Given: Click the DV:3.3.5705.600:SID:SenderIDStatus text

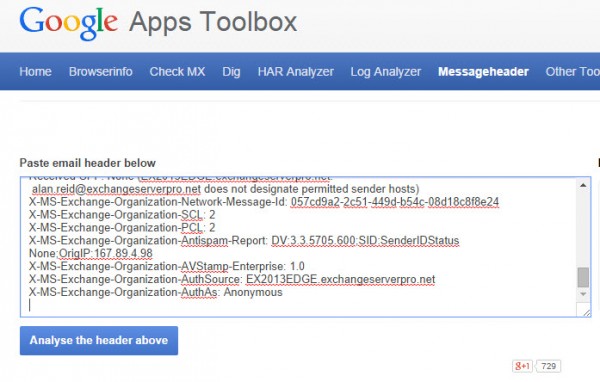Looking at the screenshot, I should (365, 241).
